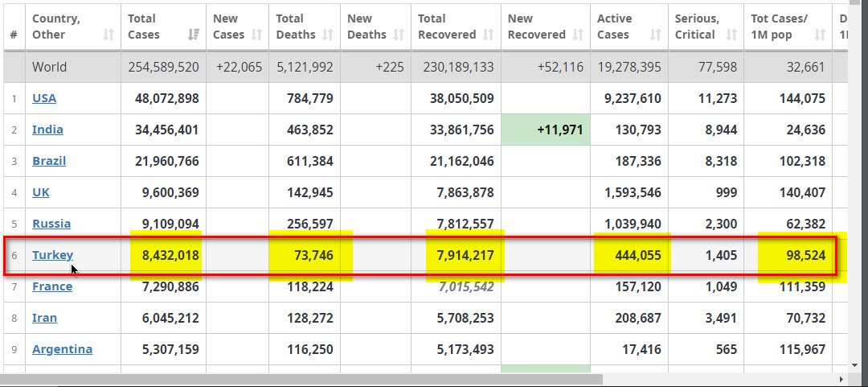Open the Turkey country link
The image size is (868, 387).
pyautogui.click(x=52, y=255)
